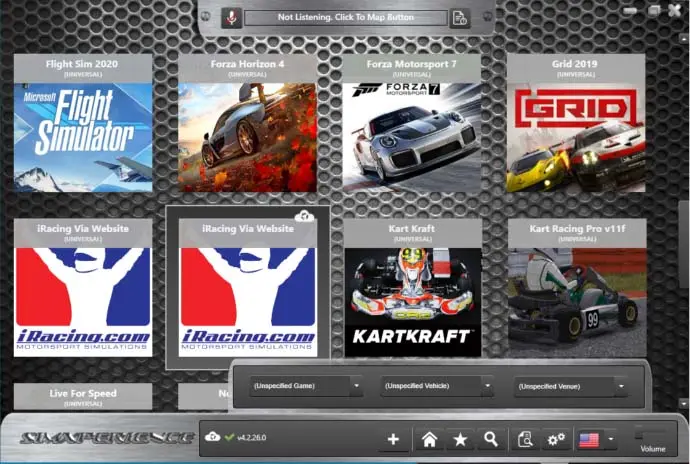
Task: Click the US flag language icon
Action: (589, 439)
